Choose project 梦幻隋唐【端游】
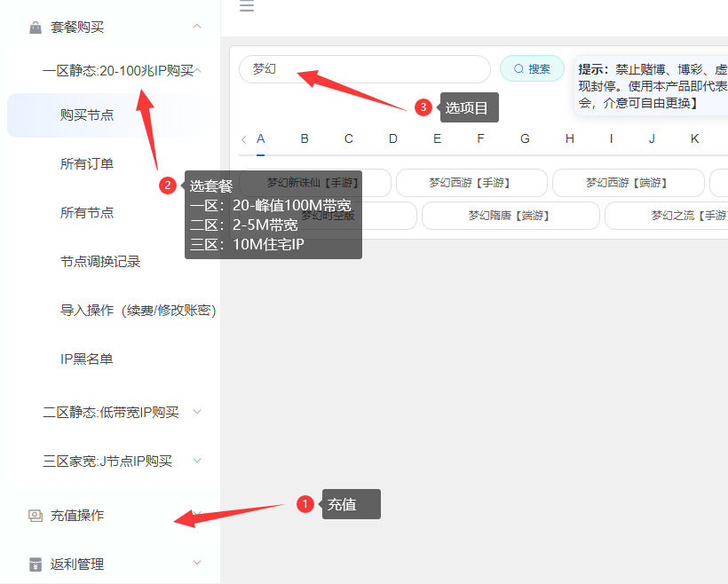Screen dimensions: 728x584 (510, 216)
